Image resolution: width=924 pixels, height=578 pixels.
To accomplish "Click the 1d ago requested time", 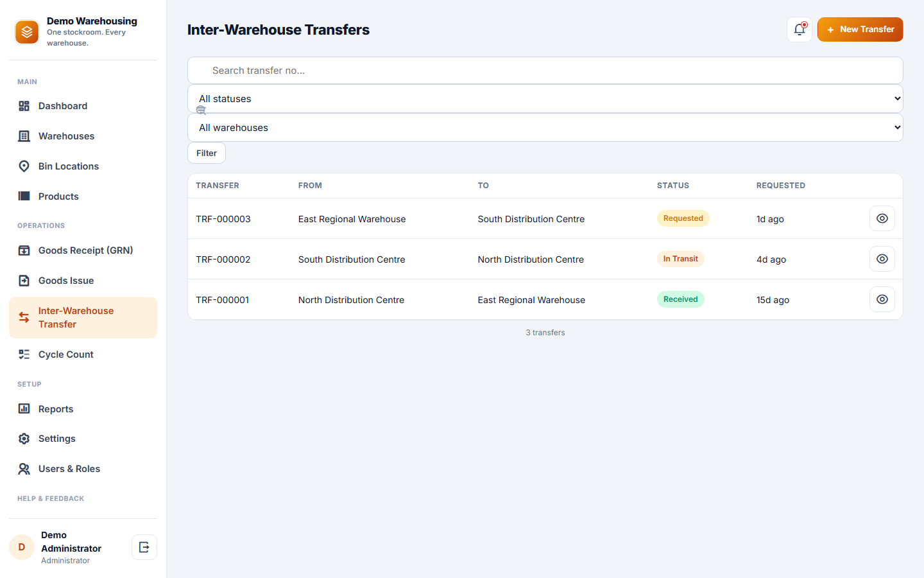I will [770, 219].
